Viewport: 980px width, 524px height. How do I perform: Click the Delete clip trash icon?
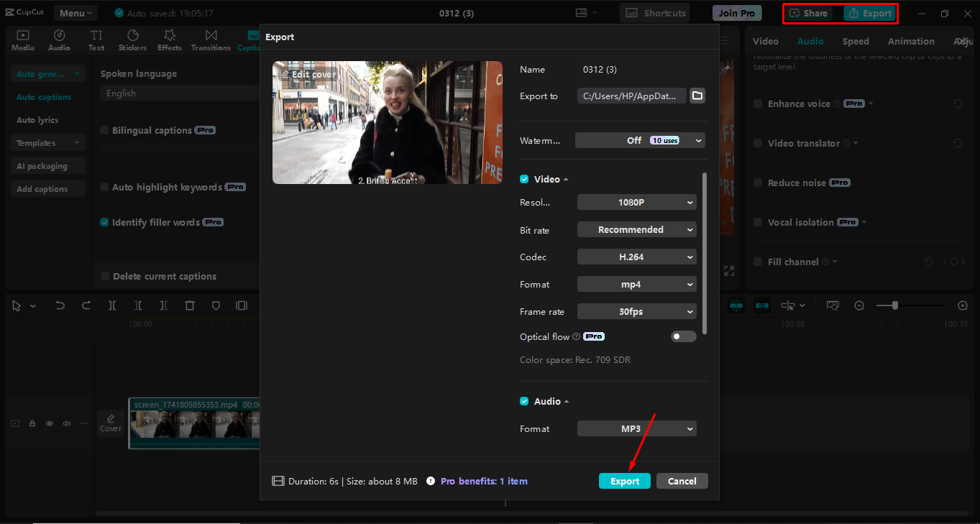189,305
